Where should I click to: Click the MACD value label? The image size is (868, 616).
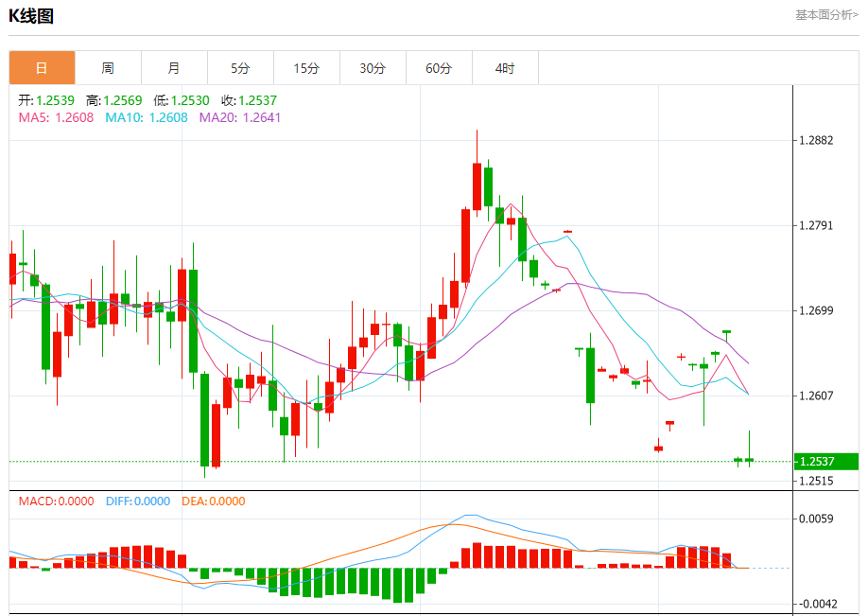click(56, 502)
